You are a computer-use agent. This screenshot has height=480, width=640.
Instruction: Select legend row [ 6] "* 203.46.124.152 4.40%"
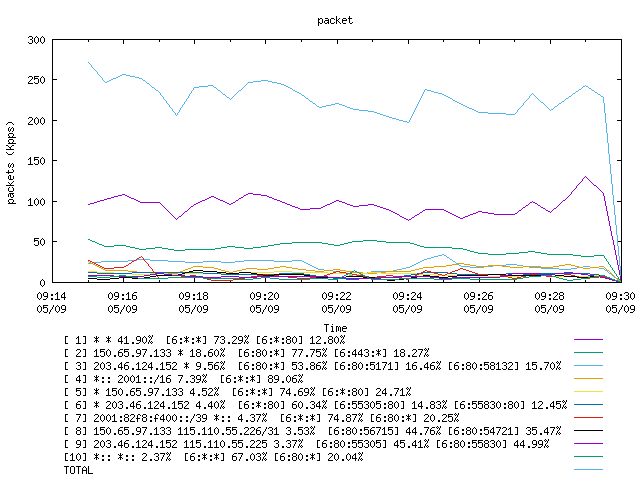tap(316, 405)
